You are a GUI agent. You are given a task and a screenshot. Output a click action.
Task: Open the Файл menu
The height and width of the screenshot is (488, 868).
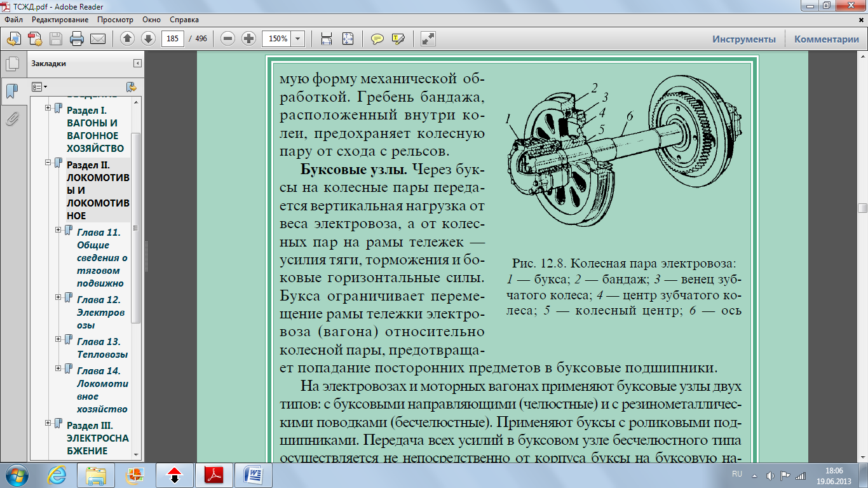(x=13, y=20)
